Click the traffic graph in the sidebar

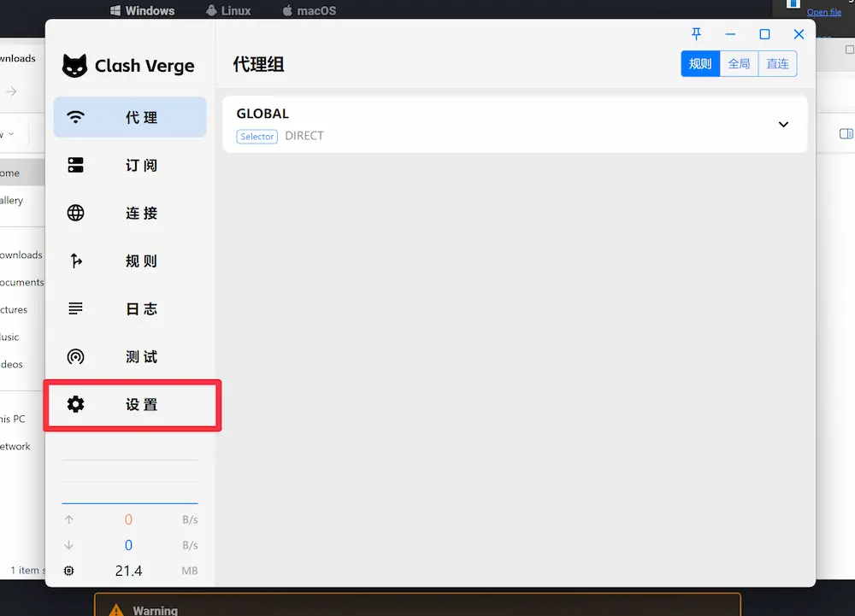point(130,483)
